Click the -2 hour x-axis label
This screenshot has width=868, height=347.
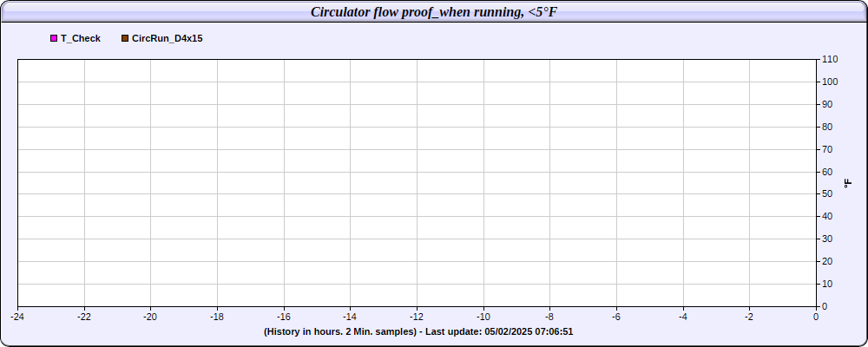pos(750,318)
